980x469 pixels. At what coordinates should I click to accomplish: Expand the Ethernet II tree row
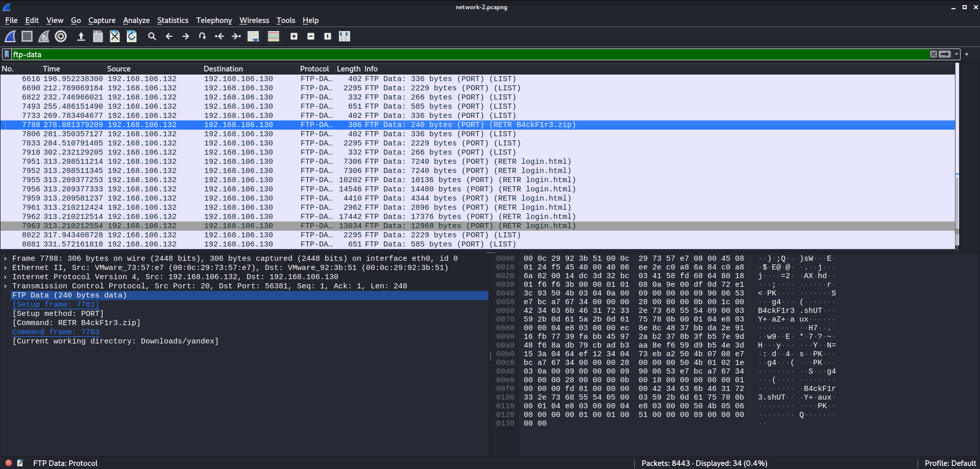pos(6,267)
